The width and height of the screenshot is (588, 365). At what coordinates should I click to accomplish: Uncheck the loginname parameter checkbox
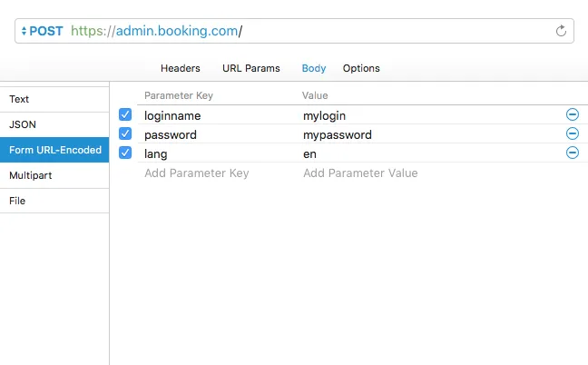pos(125,115)
